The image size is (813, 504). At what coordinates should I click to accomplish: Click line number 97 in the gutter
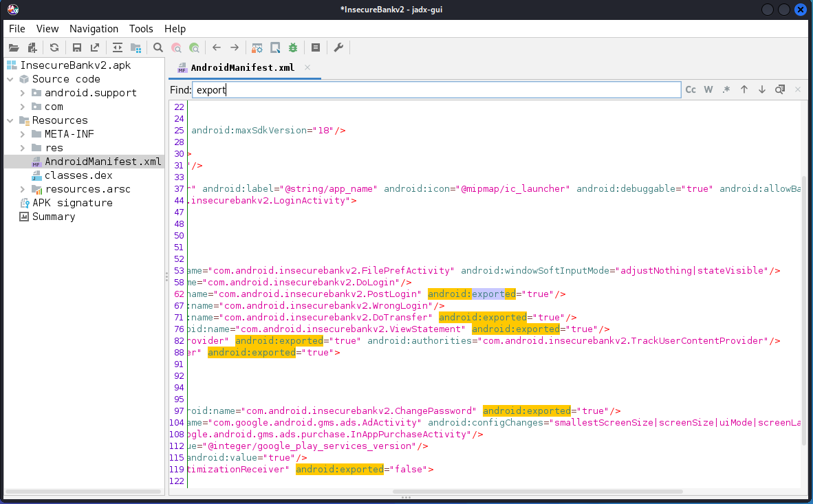179,410
